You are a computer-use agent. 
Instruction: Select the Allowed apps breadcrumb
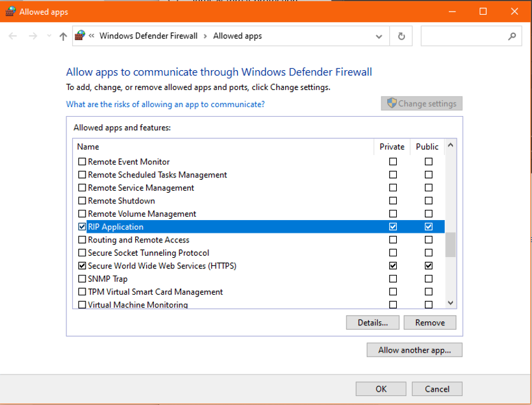coord(237,36)
